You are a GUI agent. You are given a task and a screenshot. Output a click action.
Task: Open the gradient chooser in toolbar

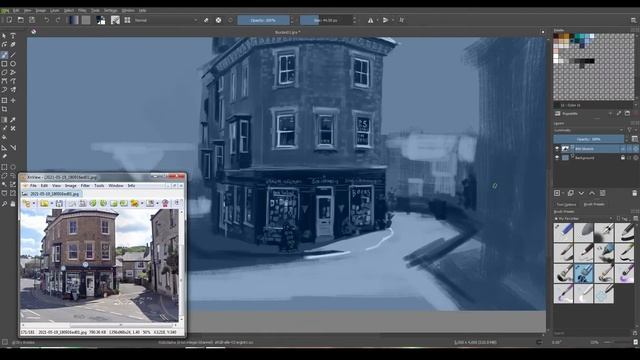[x=73, y=20]
